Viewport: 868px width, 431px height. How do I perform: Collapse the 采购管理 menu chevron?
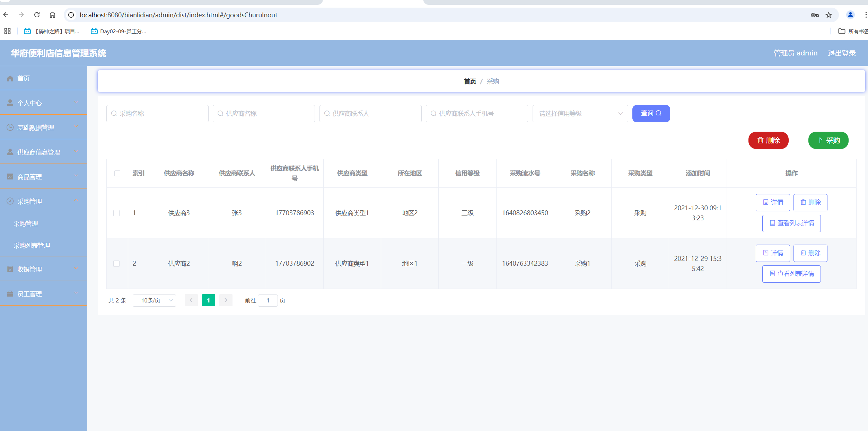[x=76, y=201]
